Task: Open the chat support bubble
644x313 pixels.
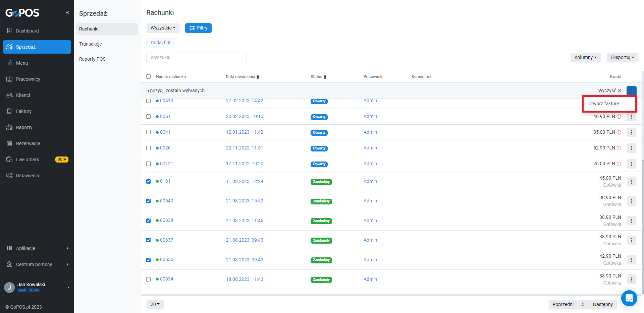Action: click(x=629, y=298)
